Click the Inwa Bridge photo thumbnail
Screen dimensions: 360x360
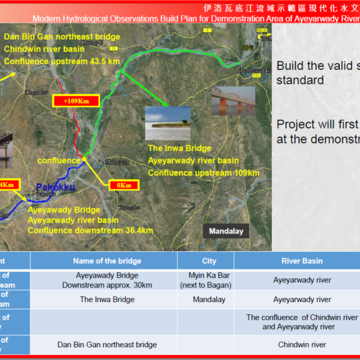[233, 101]
